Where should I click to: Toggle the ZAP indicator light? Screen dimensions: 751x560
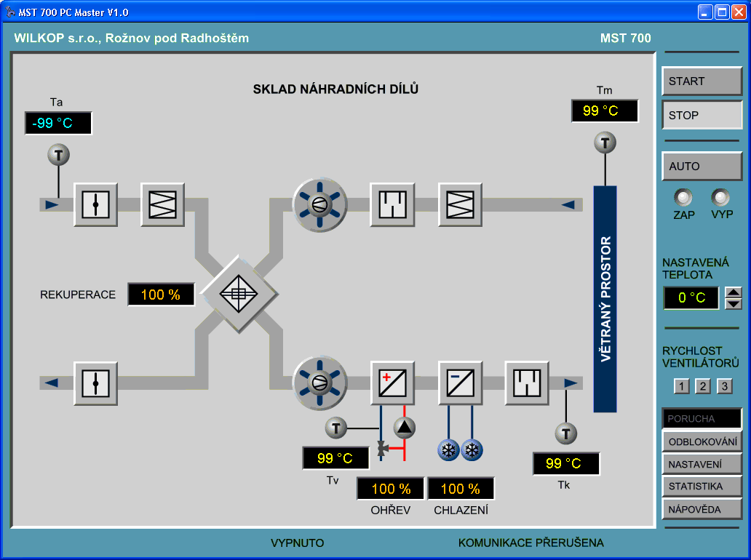click(x=683, y=198)
